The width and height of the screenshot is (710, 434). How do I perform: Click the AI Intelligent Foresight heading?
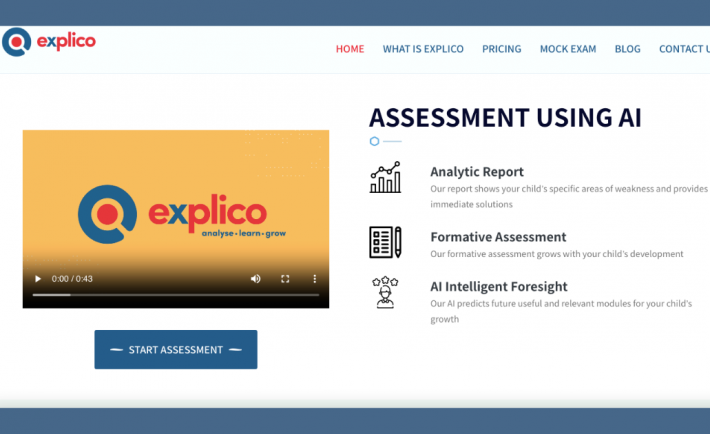(x=499, y=287)
